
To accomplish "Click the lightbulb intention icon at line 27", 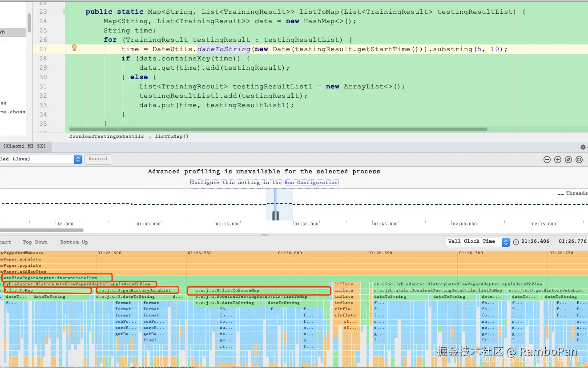I will tap(74, 48).
